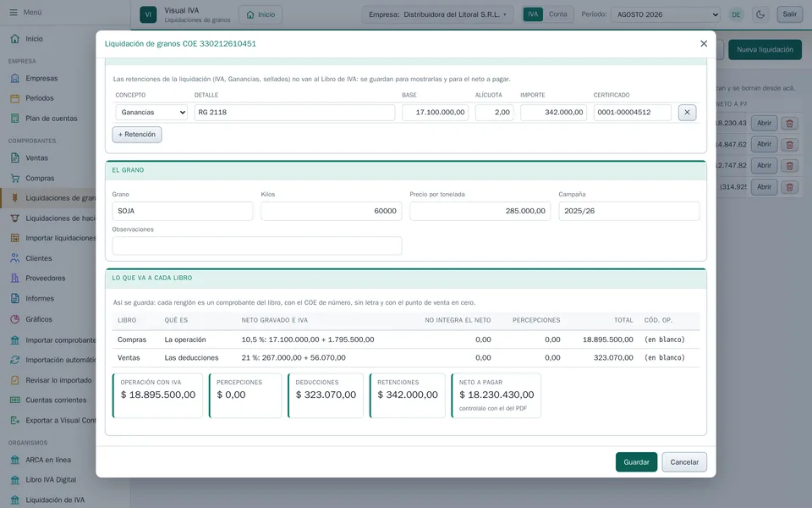Collapse the Menú hamburger icon

(x=14, y=12)
